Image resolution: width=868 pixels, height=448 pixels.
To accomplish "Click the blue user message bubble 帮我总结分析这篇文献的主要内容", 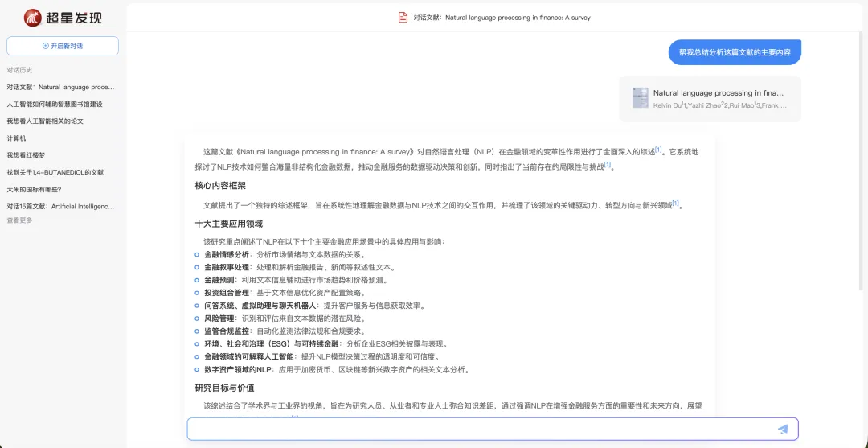I will (735, 52).
